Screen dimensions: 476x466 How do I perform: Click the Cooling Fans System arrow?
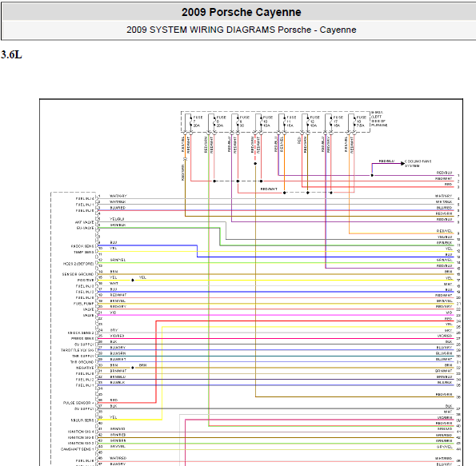pyautogui.click(x=403, y=164)
